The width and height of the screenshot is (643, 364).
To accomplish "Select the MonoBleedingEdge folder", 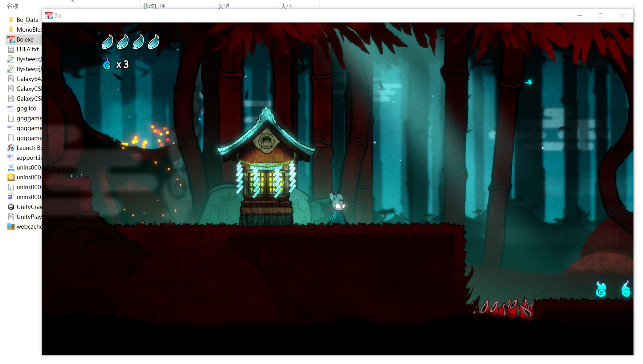I will [28, 30].
